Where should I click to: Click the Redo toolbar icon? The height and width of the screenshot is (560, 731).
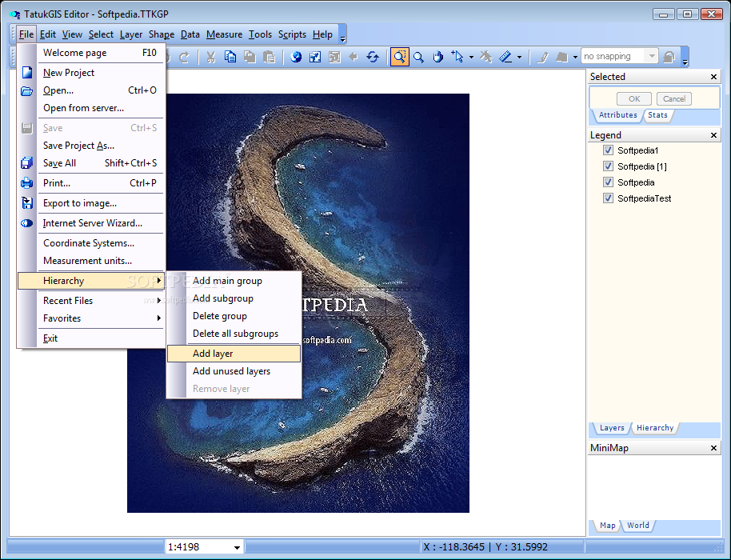[184, 57]
